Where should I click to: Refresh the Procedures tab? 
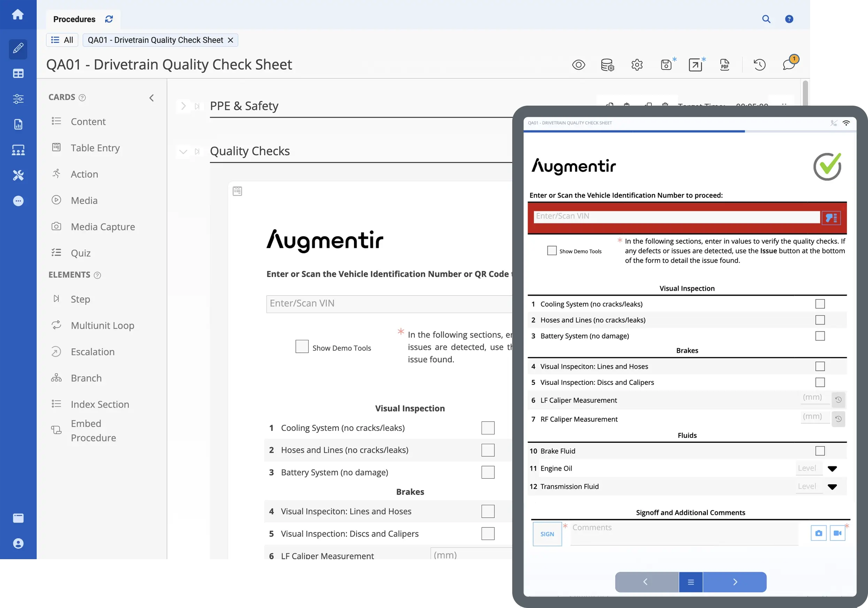click(109, 19)
